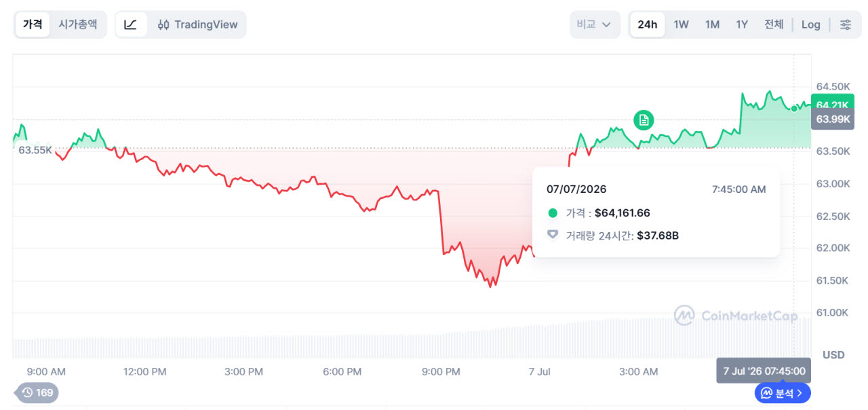This screenshot has width=868, height=410.
Task: Switch to the line chart icon
Action: 131,24
